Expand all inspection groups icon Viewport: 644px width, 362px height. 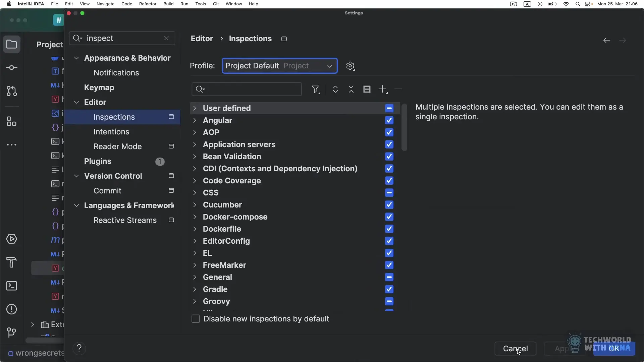335,89
